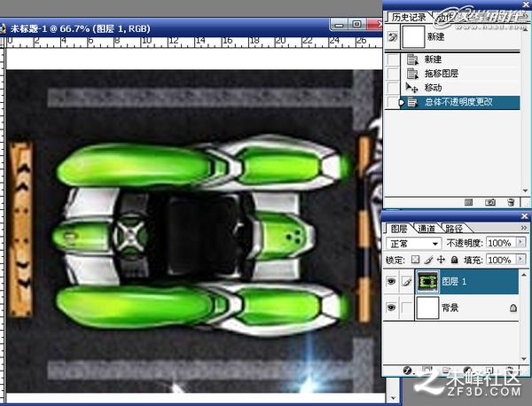
Task: Click the 填充 100% value field
Action: tap(501, 260)
